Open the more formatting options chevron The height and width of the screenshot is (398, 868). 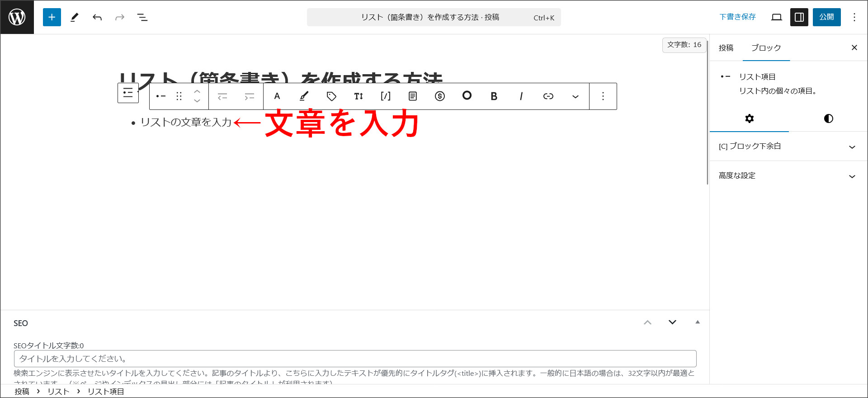(x=575, y=96)
